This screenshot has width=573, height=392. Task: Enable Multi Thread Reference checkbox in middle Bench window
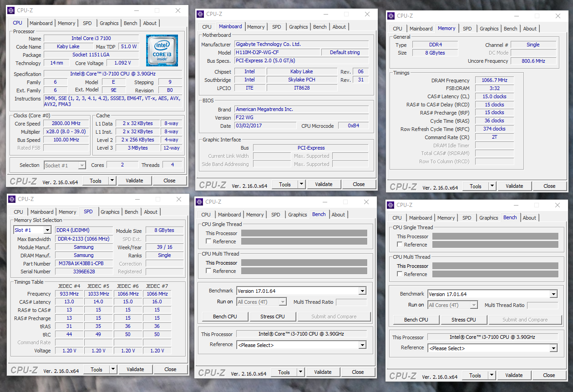[208, 271]
